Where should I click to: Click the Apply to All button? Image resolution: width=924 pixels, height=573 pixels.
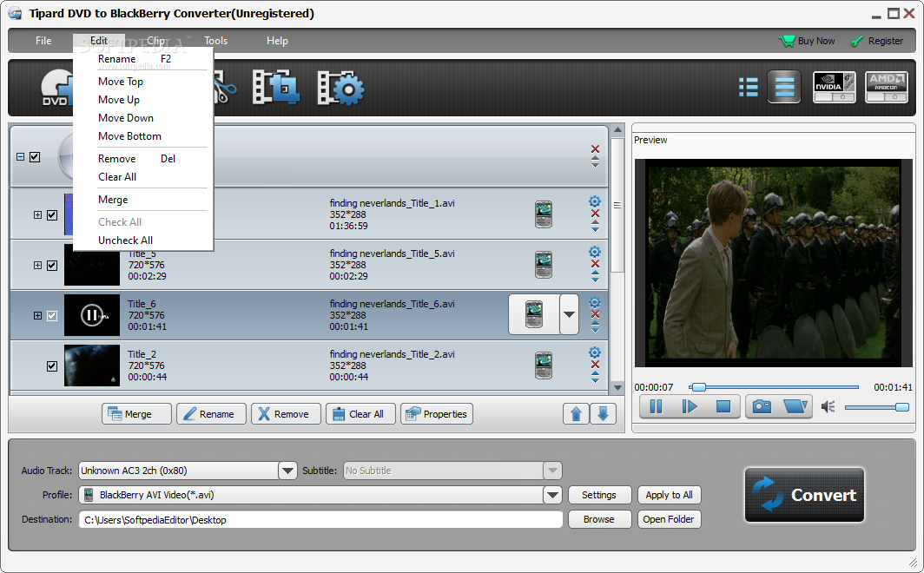click(x=669, y=495)
